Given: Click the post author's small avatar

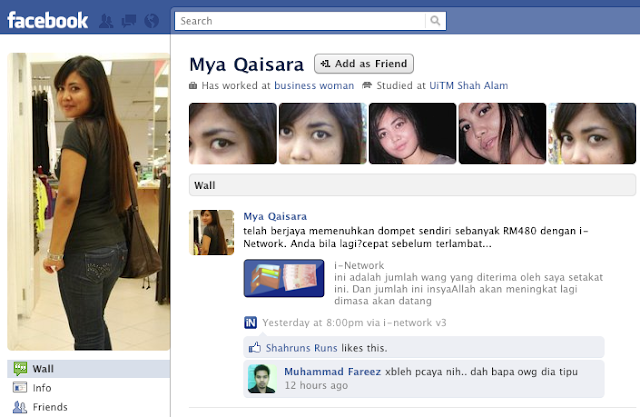Looking at the screenshot, I should tap(211, 232).
